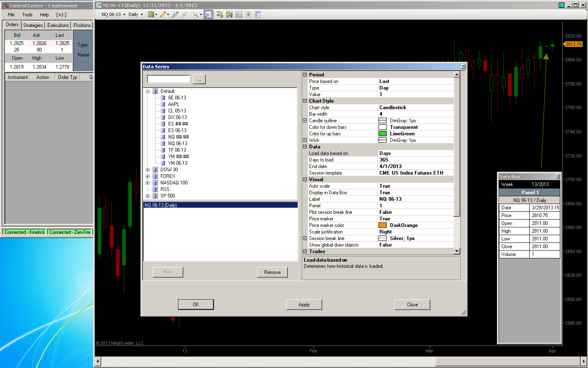Collapse the Visual property section

(x=305, y=180)
